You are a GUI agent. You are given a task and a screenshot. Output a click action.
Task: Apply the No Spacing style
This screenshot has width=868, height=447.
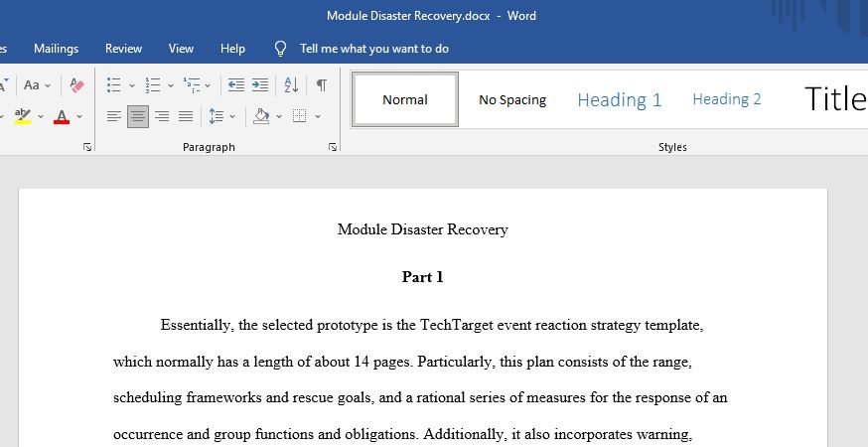[512, 99]
